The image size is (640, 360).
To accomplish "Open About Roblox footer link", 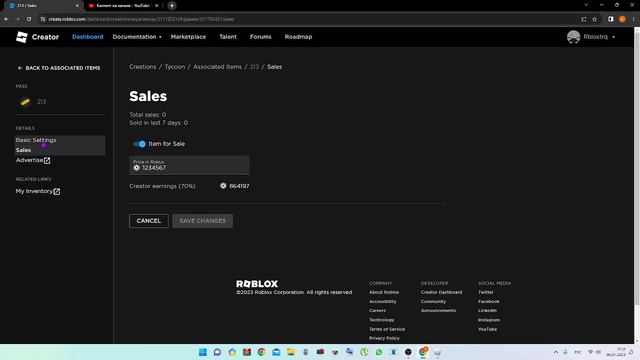I will point(384,292).
